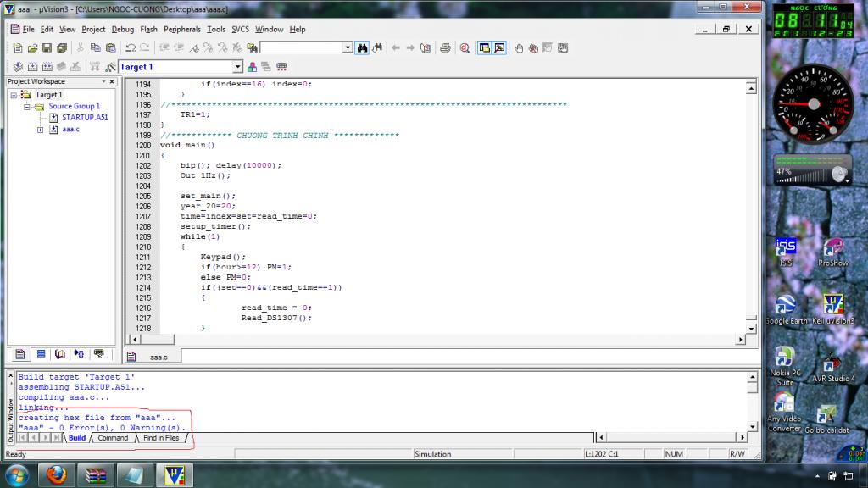Open the Debug menu
The height and width of the screenshot is (488, 868).
(122, 30)
